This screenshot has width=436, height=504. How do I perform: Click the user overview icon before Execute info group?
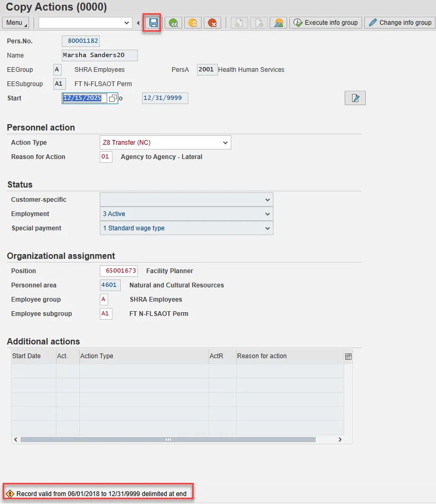[278, 23]
